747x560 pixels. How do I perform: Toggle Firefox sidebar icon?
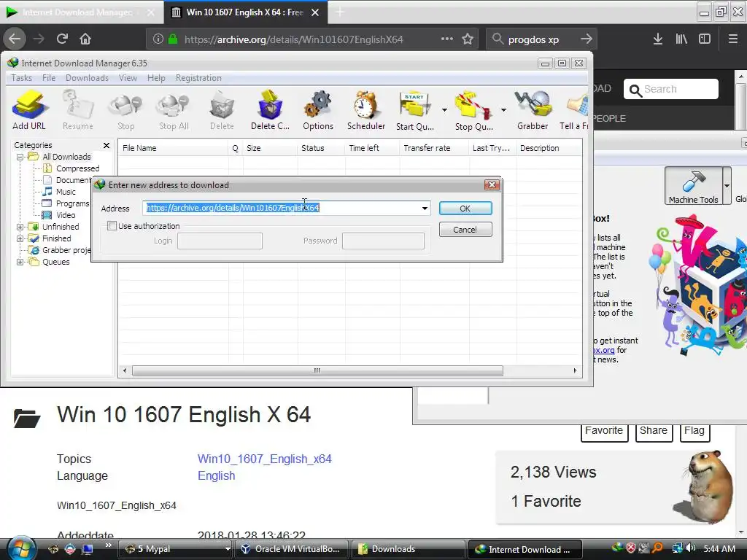(x=705, y=39)
